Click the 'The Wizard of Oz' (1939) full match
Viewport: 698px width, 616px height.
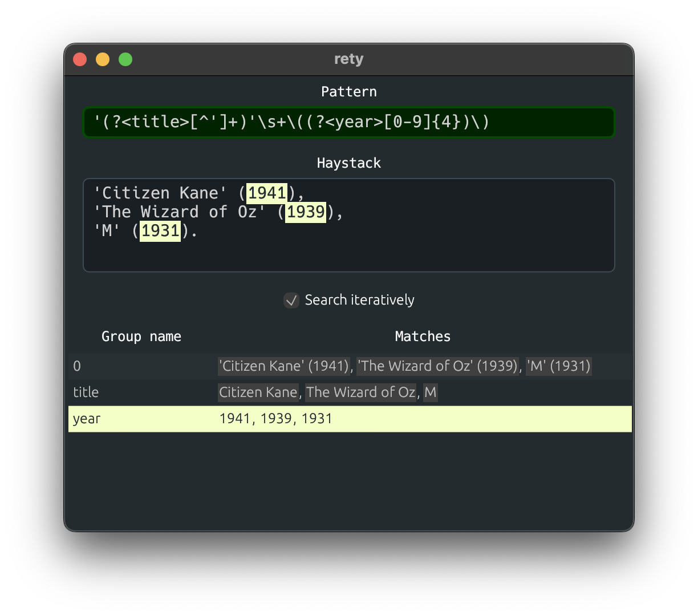tap(437, 366)
